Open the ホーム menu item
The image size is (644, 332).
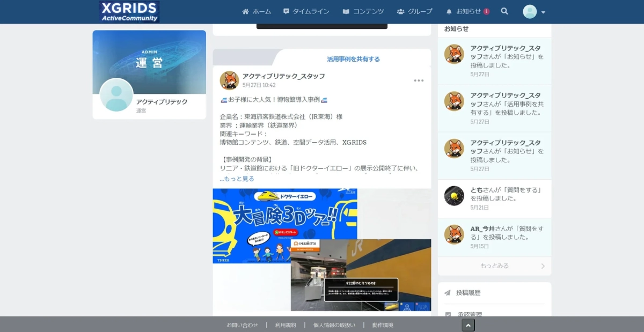(x=257, y=11)
